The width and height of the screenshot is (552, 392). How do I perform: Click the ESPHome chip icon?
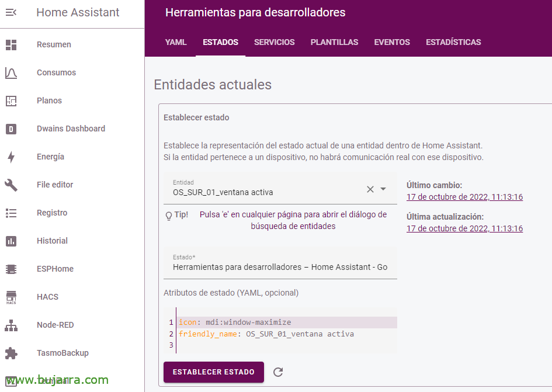(11, 269)
